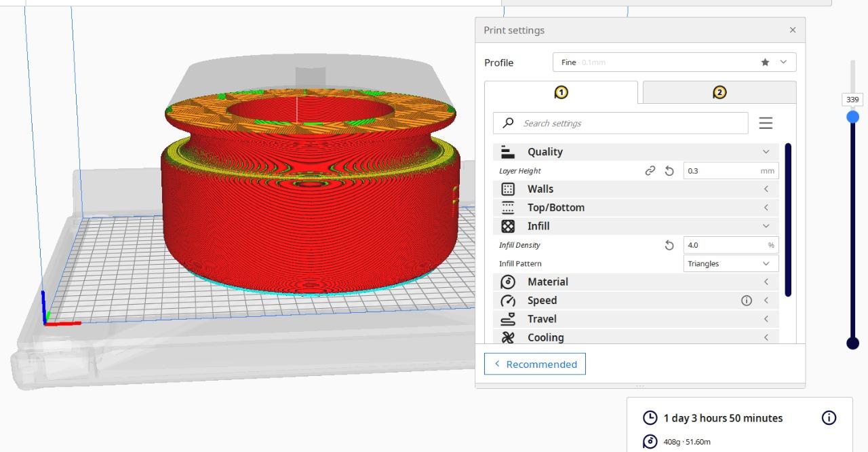Click the Search settings field

tap(620, 124)
